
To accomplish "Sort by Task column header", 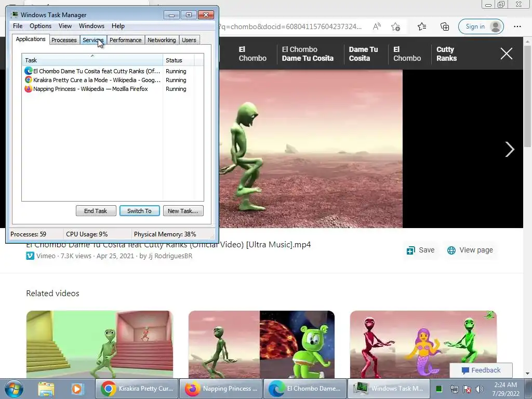I will coord(92,60).
